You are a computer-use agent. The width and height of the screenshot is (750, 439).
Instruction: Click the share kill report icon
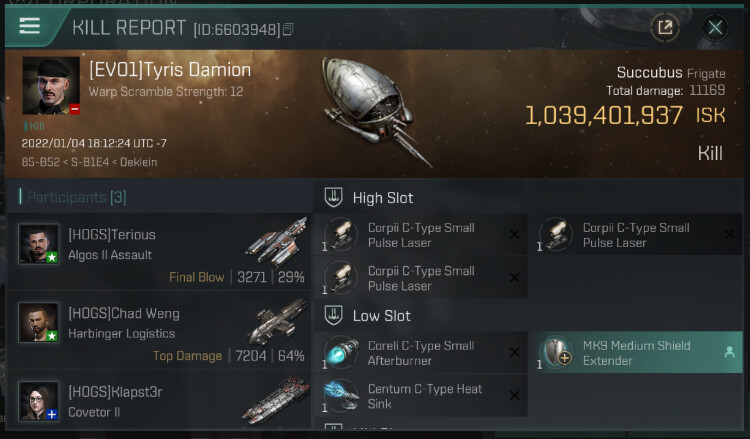tap(664, 28)
